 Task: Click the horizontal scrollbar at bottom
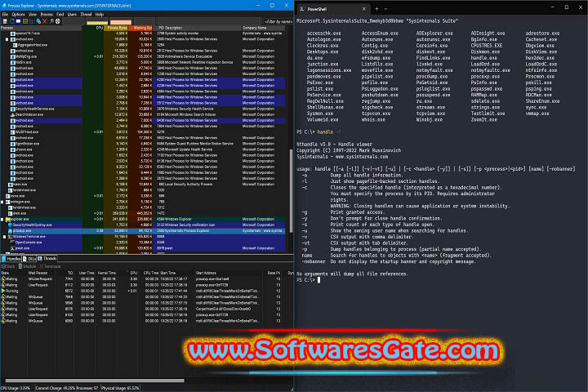click(95, 381)
